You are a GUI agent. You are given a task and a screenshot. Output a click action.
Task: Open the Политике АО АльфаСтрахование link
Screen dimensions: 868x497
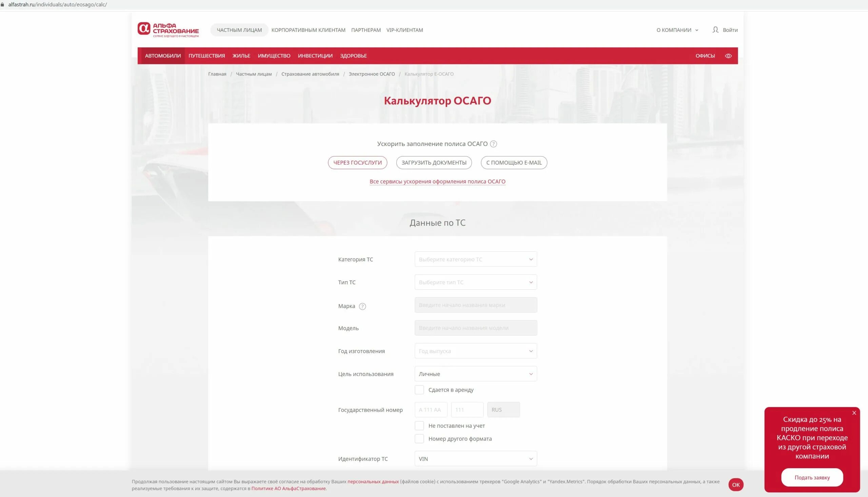tap(288, 489)
